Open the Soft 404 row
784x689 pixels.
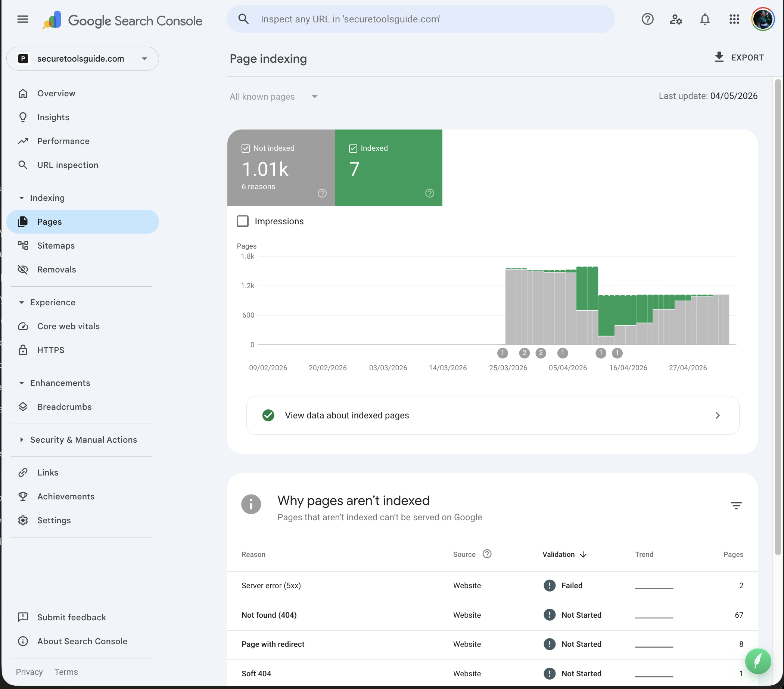point(492,674)
